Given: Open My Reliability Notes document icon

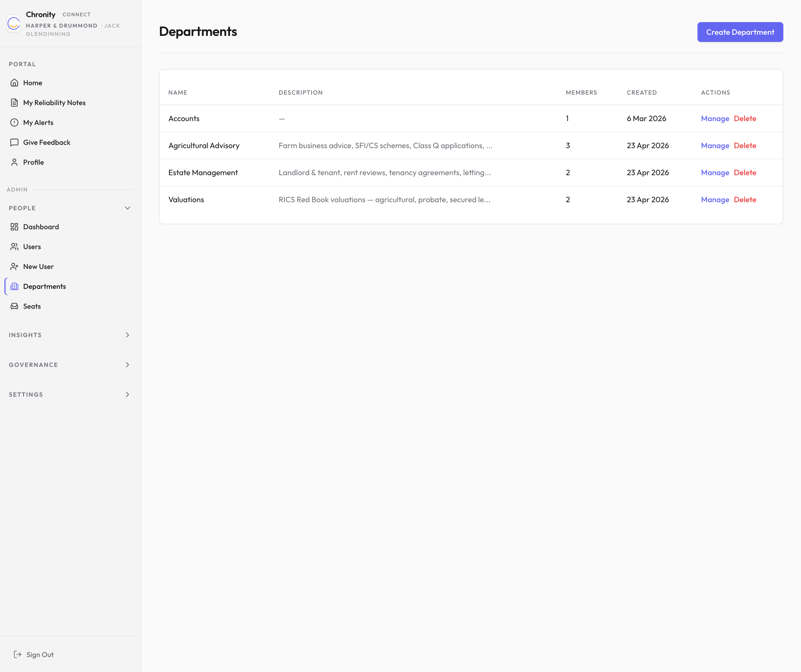Looking at the screenshot, I should pyautogui.click(x=15, y=103).
